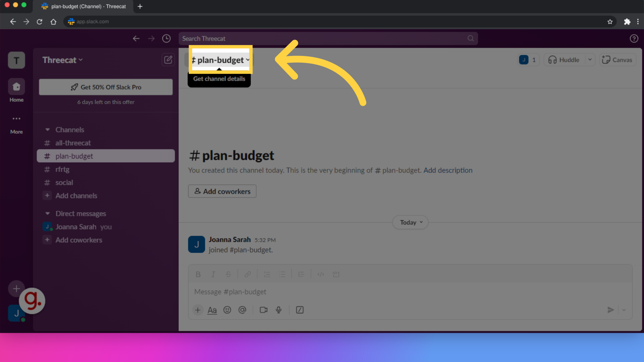This screenshot has height=362, width=644.
Task: Open the Threecat workspace T icon
Action: (16, 60)
